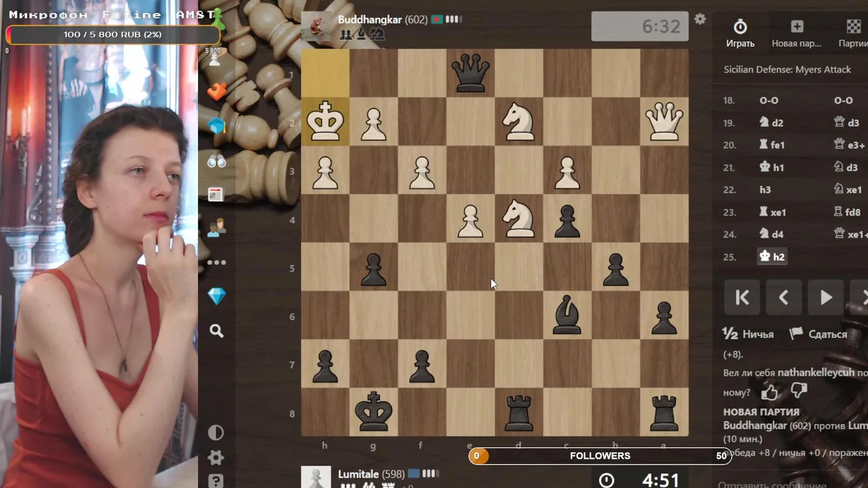
Task: Open the Social people icon
Action: [x=216, y=228]
